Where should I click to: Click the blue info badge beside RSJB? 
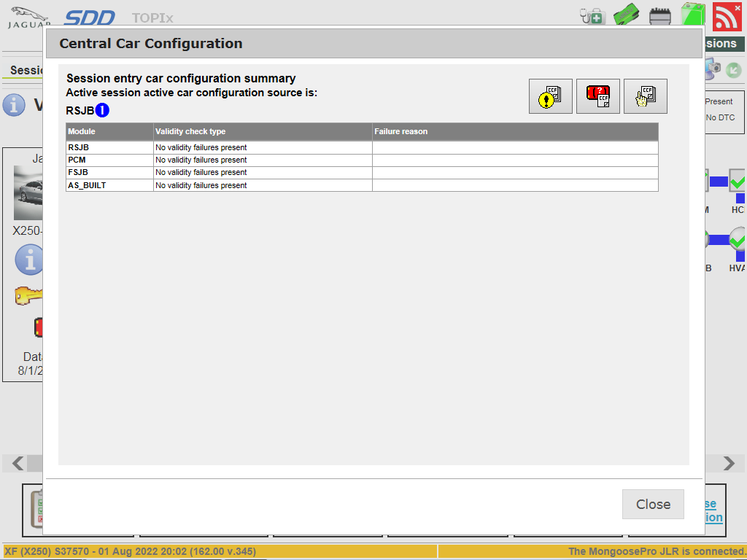tap(102, 111)
